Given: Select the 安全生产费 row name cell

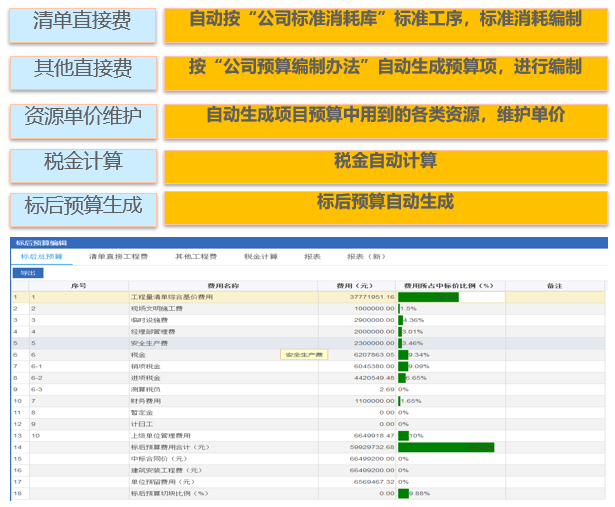Looking at the screenshot, I should pyautogui.click(x=151, y=342).
